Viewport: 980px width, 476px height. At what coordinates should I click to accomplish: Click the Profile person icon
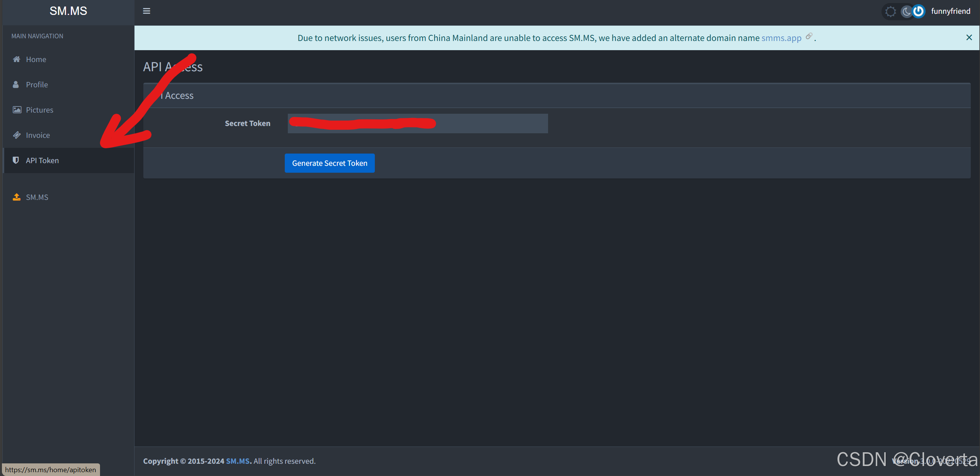[x=16, y=85]
